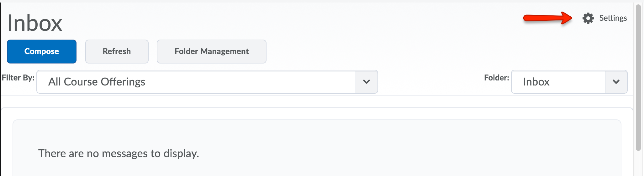The width and height of the screenshot is (644, 176).
Task: Click the Folder dropdown chevron arrow
Action: coord(616,82)
